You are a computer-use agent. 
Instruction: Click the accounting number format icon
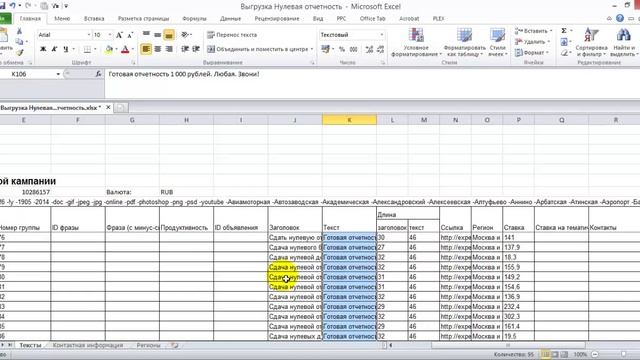[x=325, y=49]
